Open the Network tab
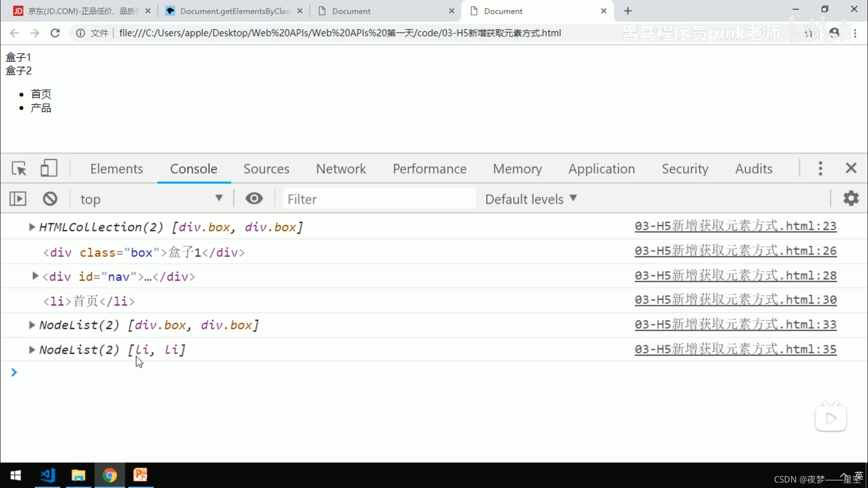 341,169
